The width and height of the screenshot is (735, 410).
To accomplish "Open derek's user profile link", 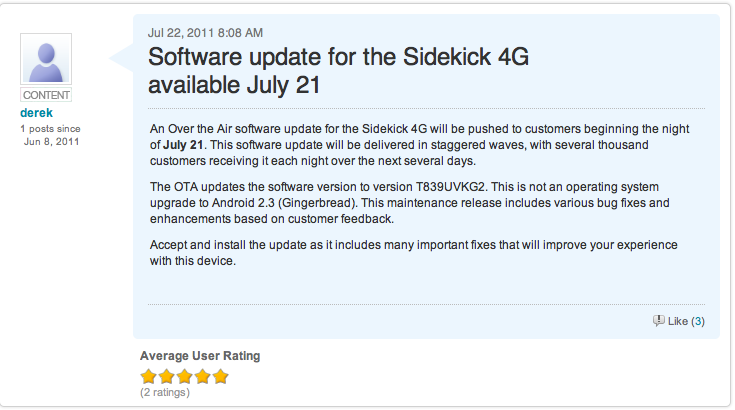I will tap(36, 113).
